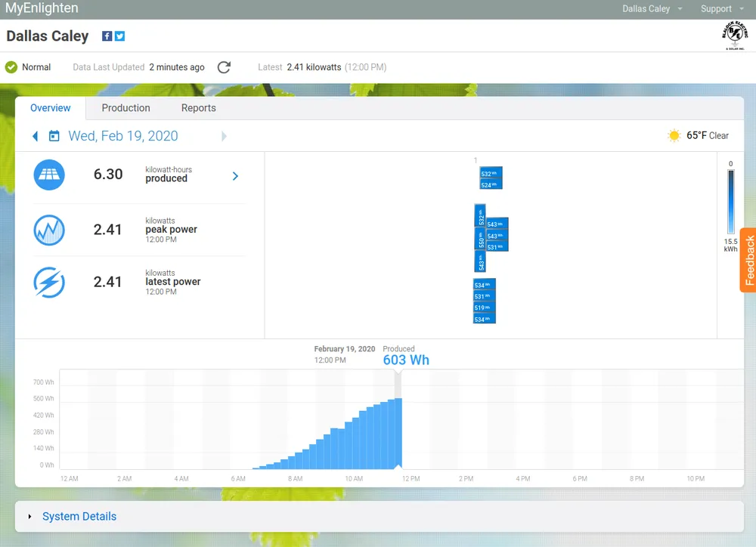Screen dimensions: 756x547
Task: Click the peak power graph icon
Action: (x=49, y=230)
